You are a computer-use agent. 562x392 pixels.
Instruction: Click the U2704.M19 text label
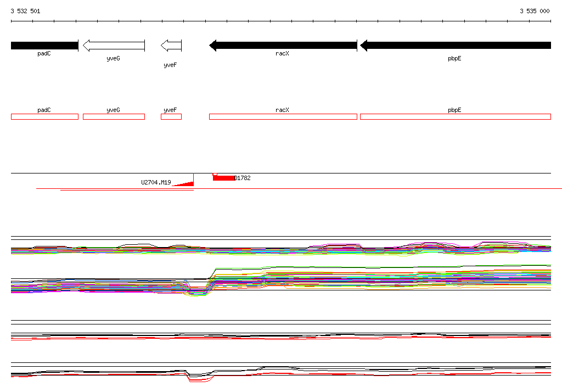pos(156,182)
